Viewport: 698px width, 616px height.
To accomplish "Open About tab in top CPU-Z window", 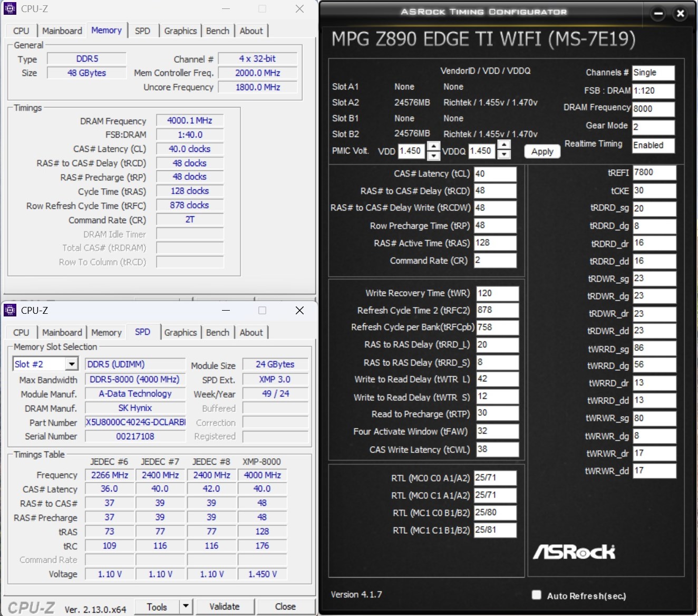I will coord(251,31).
